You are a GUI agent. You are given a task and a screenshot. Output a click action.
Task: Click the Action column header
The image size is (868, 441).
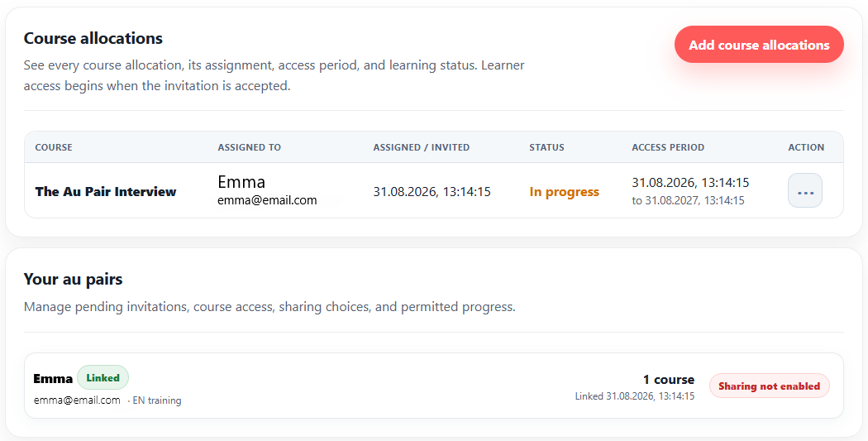coord(806,147)
